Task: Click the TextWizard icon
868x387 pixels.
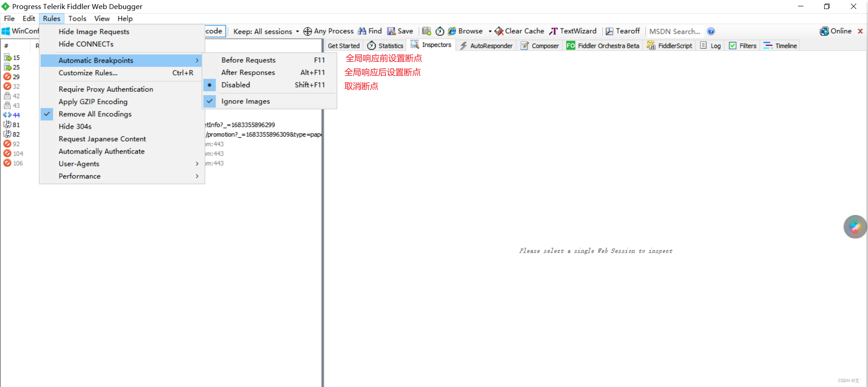Action: tap(553, 31)
